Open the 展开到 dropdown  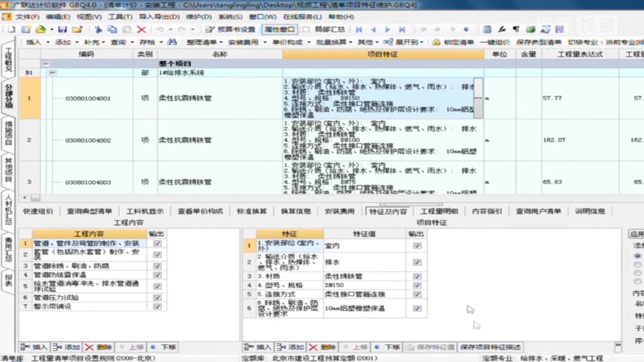point(422,42)
